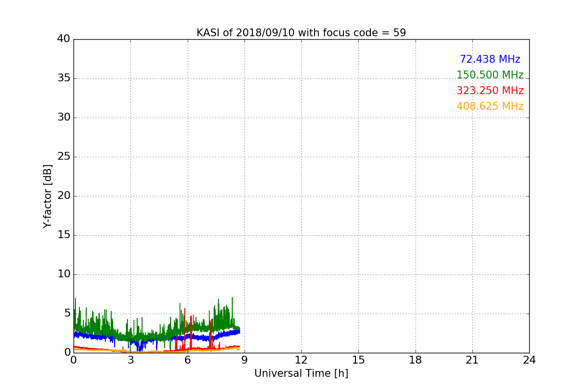Click the x-axis tick label 21

pyautogui.click(x=472, y=360)
